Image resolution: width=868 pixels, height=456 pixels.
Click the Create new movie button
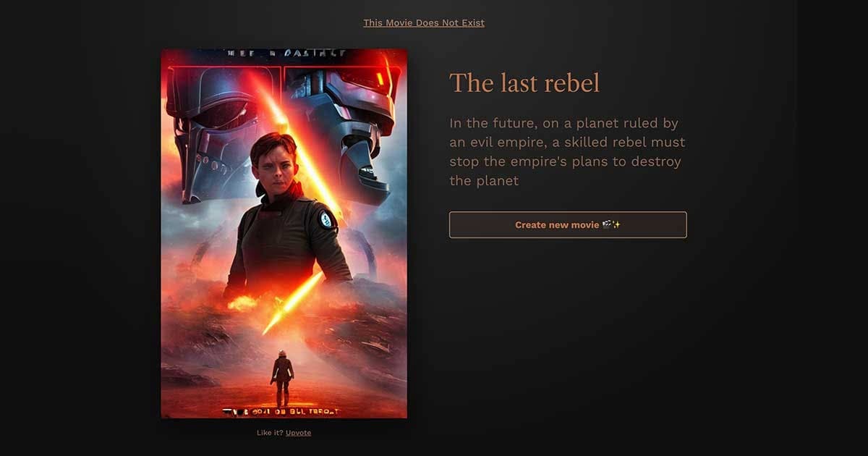(x=568, y=224)
